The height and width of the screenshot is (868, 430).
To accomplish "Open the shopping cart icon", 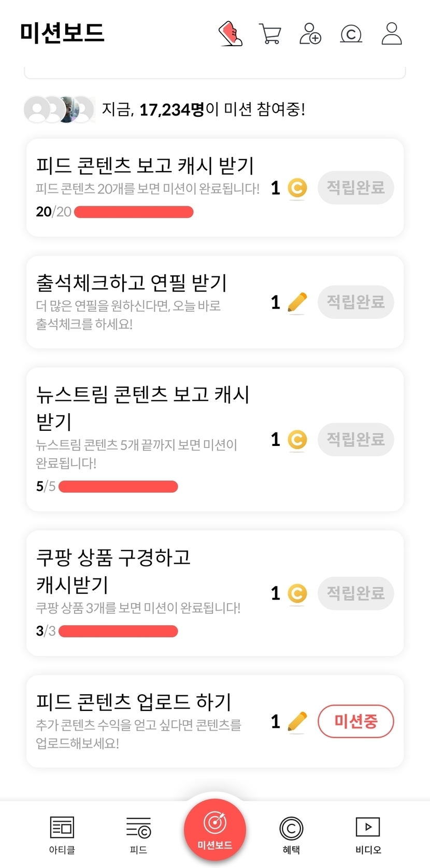I will [x=270, y=34].
